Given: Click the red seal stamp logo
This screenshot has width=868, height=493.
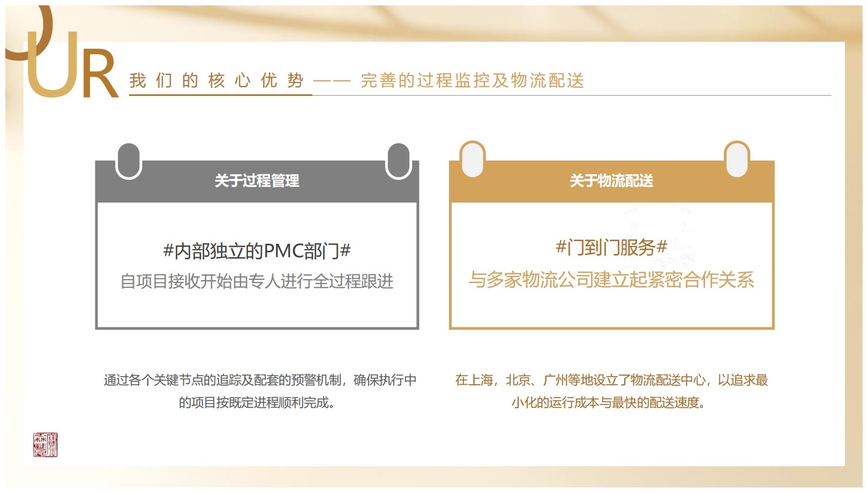Looking at the screenshot, I should pos(45,445).
